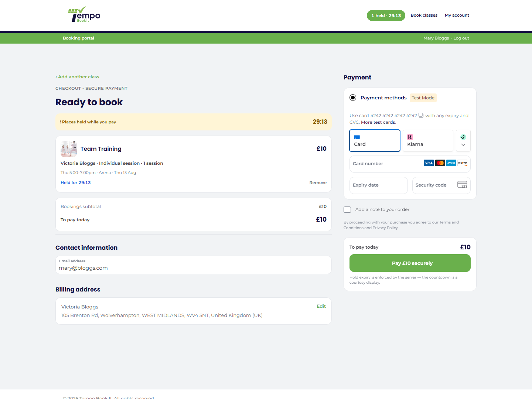Screen dimensions: 532x399
Task: Expand more payment methods dropdown
Action: [x=463, y=140]
